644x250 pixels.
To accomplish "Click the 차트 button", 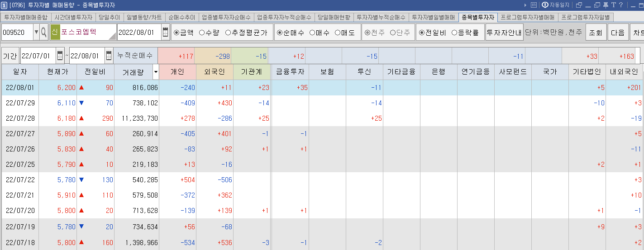I will point(637,33).
